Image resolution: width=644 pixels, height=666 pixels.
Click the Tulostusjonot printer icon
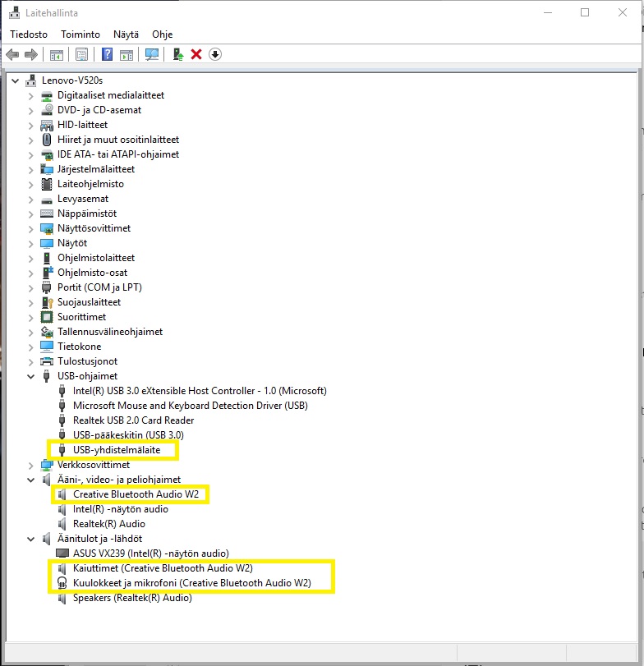point(47,361)
